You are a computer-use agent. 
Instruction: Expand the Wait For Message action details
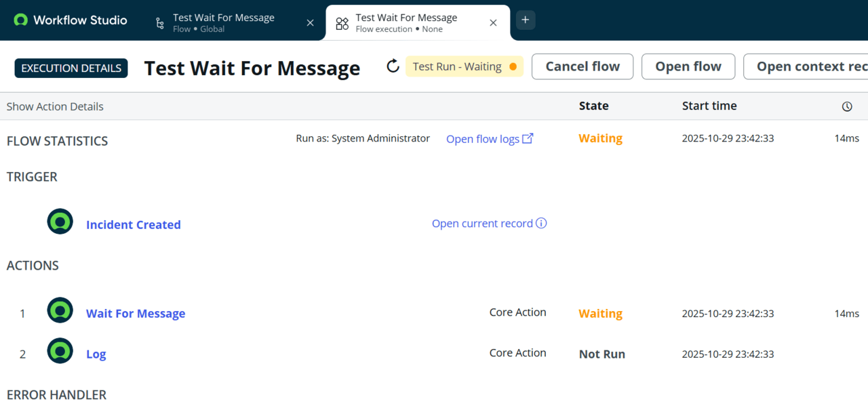[x=136, y=314]
